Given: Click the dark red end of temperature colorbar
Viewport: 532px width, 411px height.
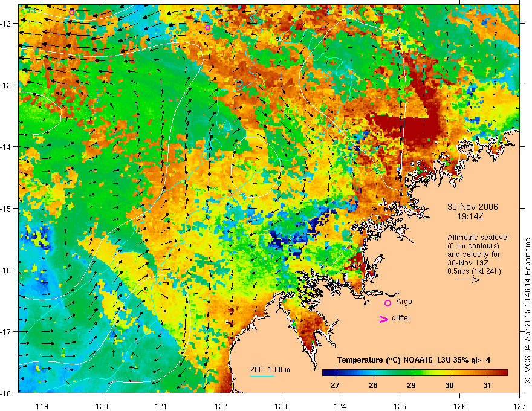Looking at the screenshot, I should coord(503,373).
